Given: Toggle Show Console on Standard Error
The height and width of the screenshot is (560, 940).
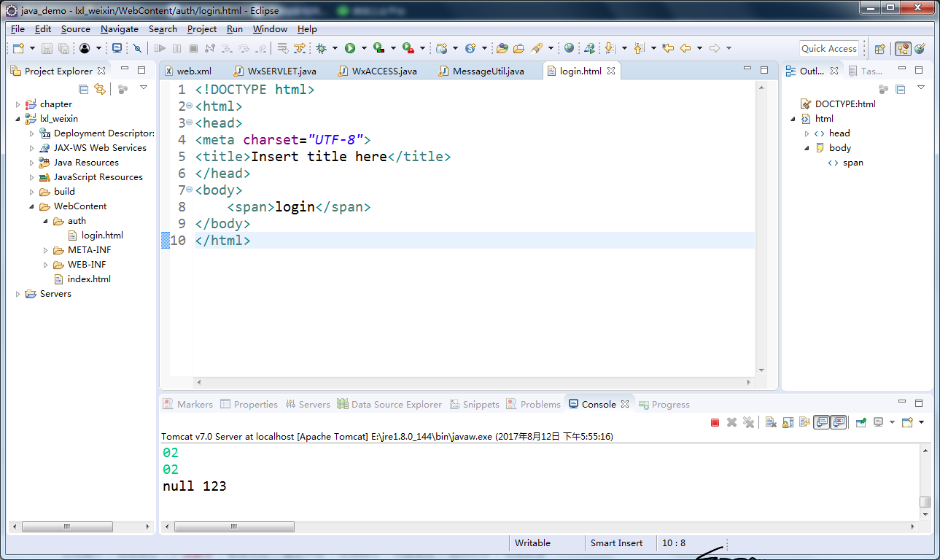Looking at the screenshot, I should (x=839, y=422).
